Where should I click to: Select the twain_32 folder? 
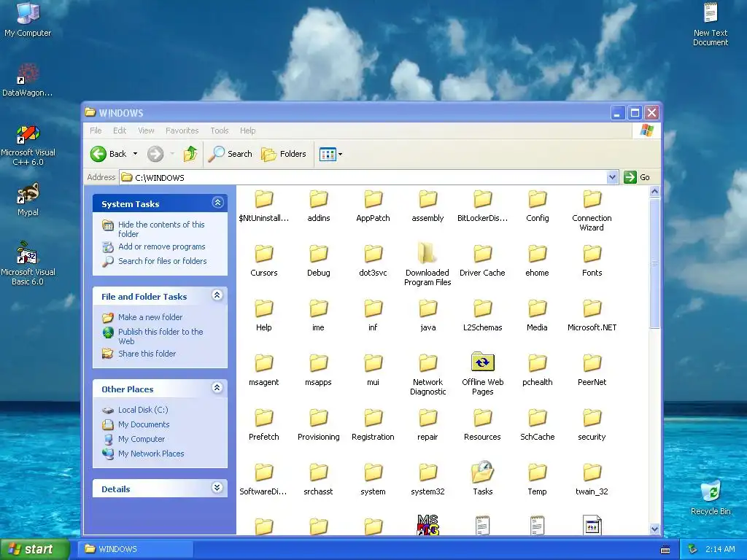[592, 479]
